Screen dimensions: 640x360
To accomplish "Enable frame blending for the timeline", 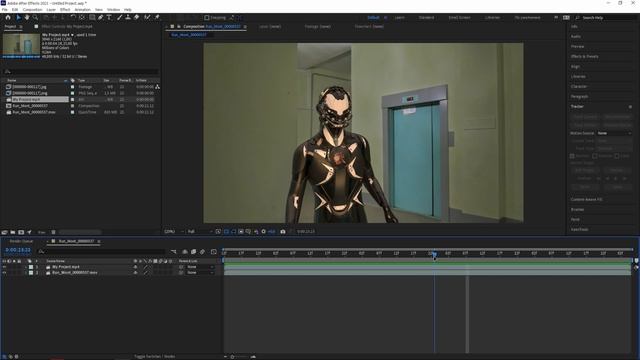I will coord(193,252).
